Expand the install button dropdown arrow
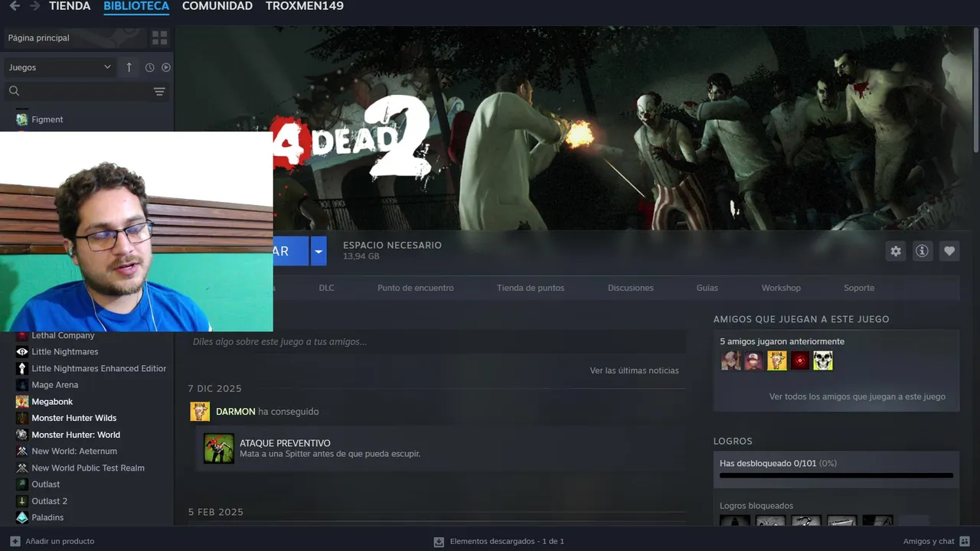Screen dimensions: 980x551 [x=318, y=251]
